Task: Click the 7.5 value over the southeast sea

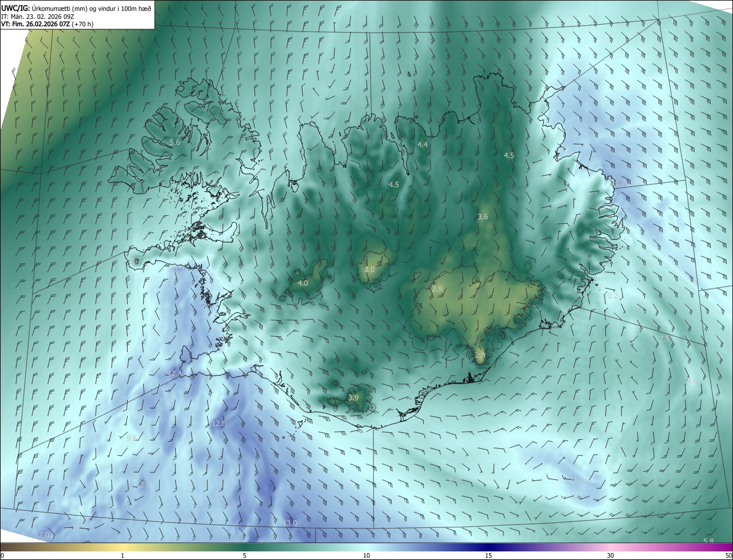Action: (x=664, y=340)
